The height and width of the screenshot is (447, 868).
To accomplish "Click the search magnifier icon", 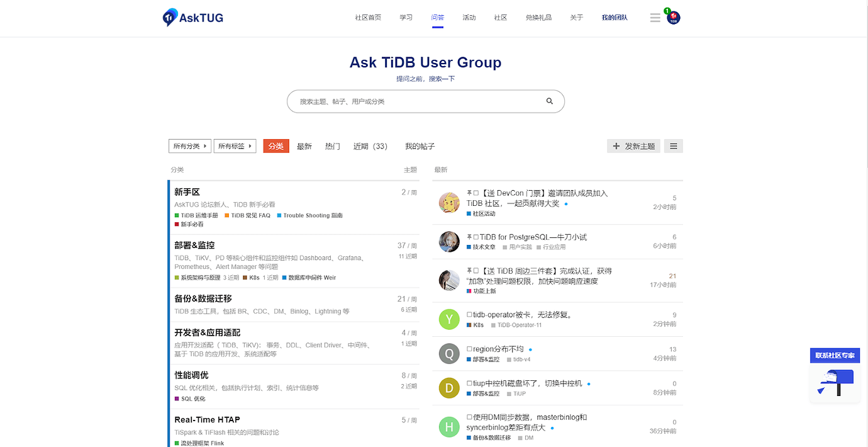I will pyautogui.click(x=550, y=101).
